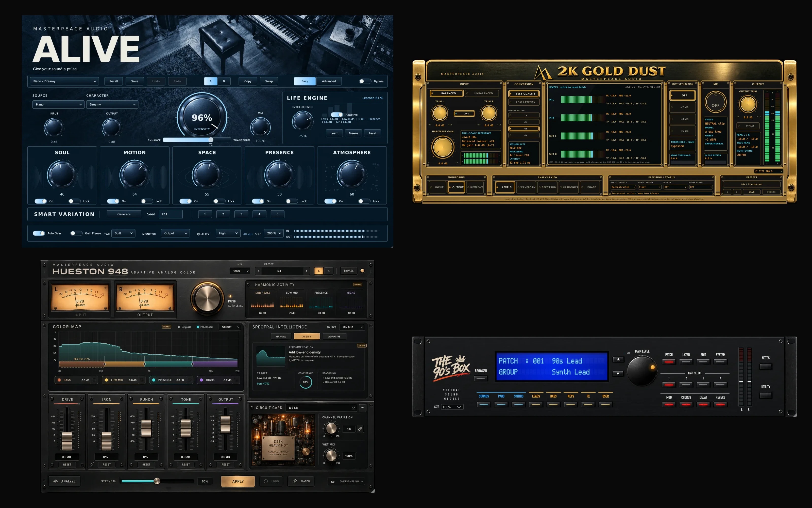
Task: Toggle the SPACE On switch
Action: pyautogui.click(x=185, y=201)
